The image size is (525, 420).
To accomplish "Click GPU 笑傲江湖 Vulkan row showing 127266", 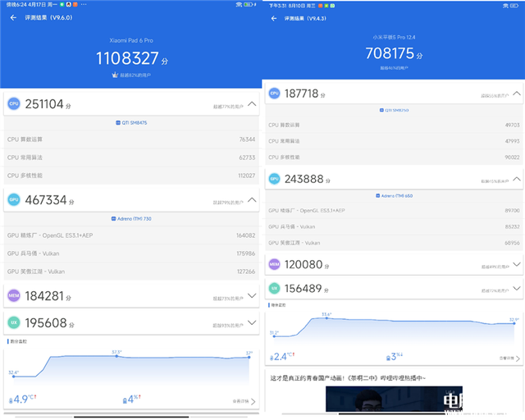I will [x=131, y=272].
